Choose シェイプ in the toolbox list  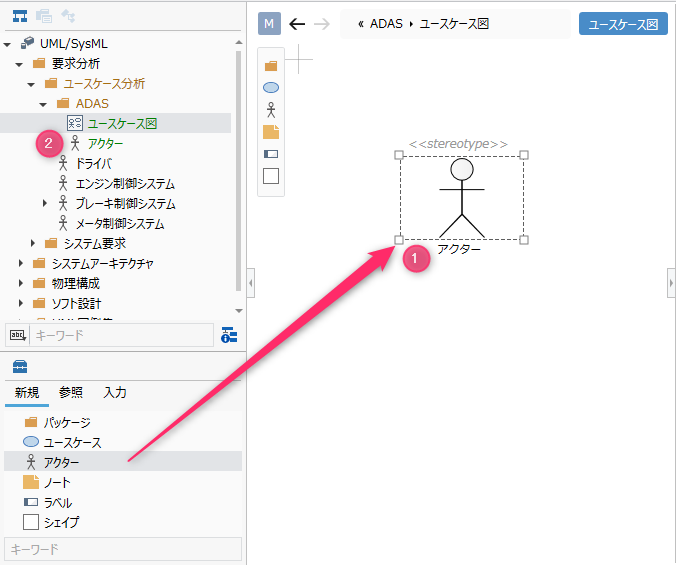click(x=122, y=522)
